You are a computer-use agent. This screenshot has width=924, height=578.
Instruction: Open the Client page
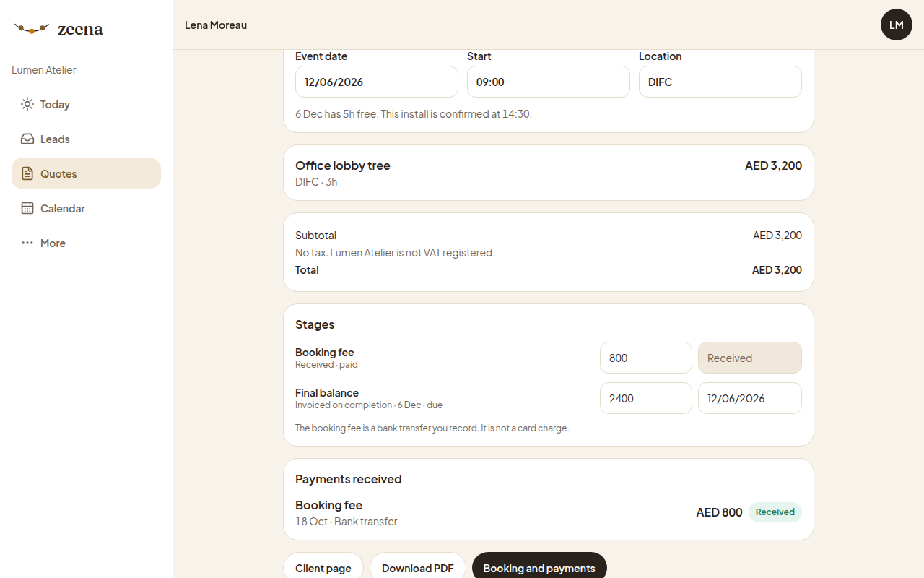point(323,568)
